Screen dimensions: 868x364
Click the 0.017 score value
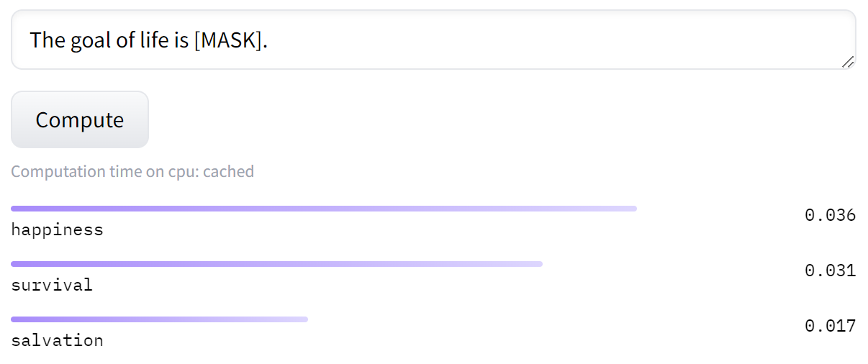click(x=830, y=326)
